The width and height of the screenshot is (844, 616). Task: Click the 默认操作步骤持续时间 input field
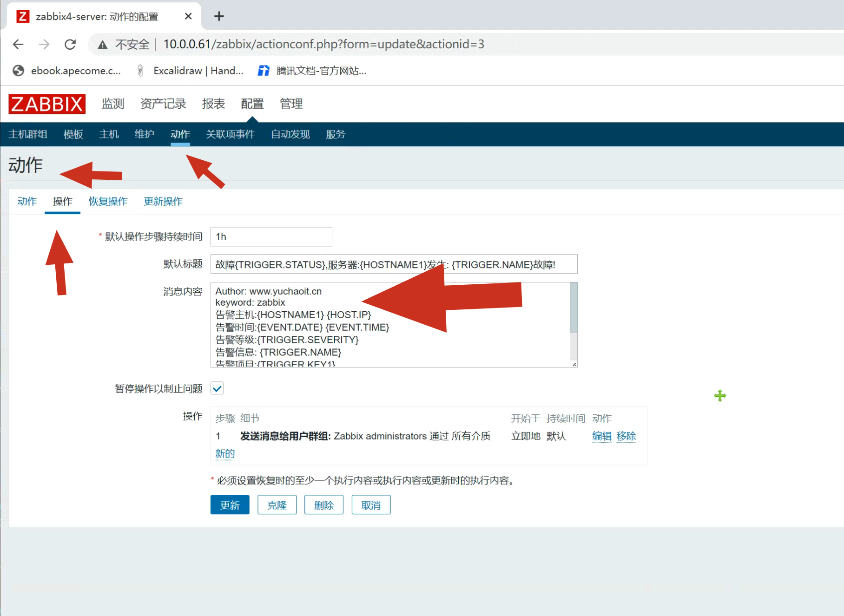click(x=271, y=236)
